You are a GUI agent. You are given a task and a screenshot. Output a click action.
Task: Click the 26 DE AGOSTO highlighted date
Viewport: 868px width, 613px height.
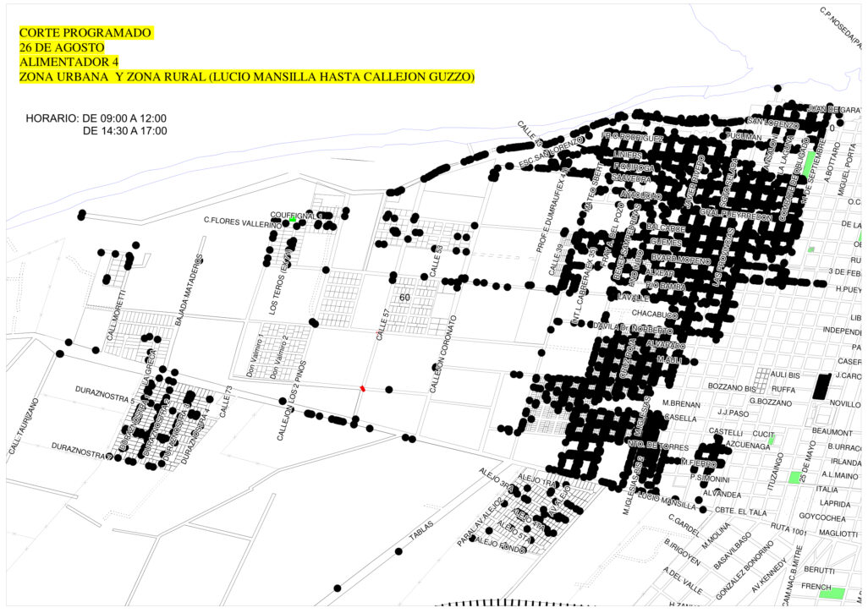[x=62, y=47]
